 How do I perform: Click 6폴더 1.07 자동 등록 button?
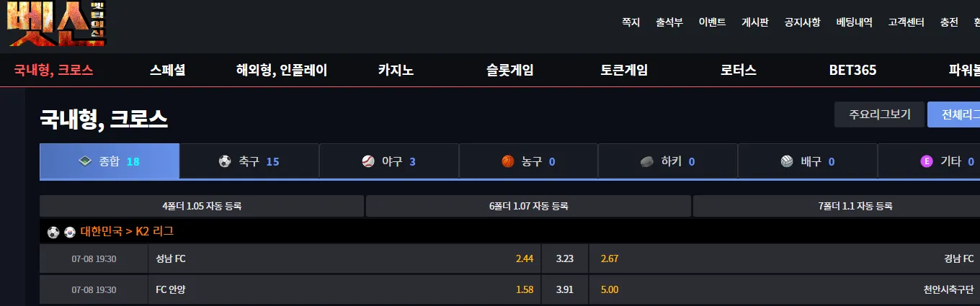click(528, 206)
